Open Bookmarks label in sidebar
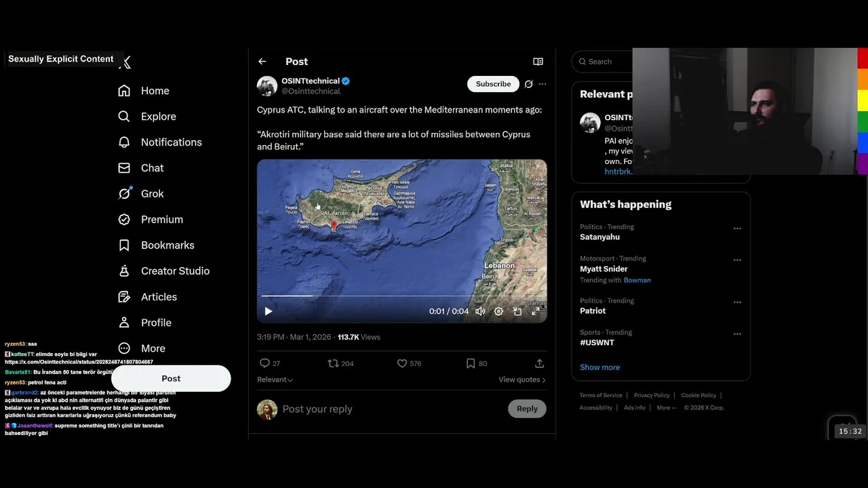868x488 pixels. point(167,245)
